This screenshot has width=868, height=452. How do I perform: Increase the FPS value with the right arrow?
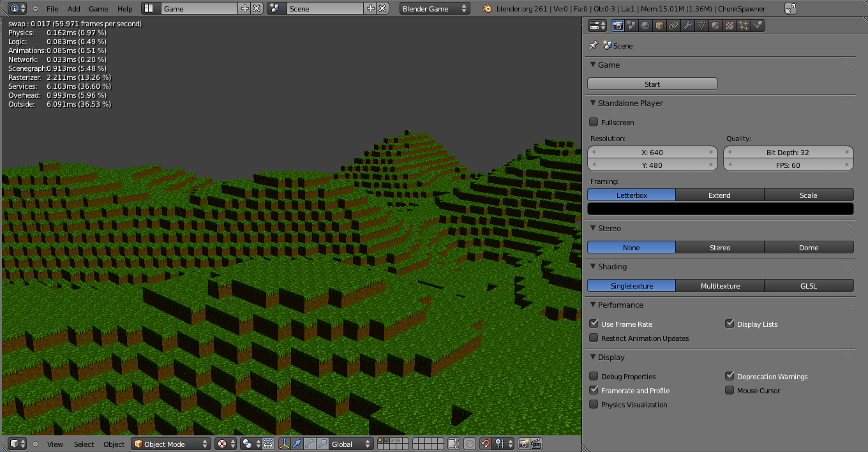pyautogui.click(x=848, y=165)
